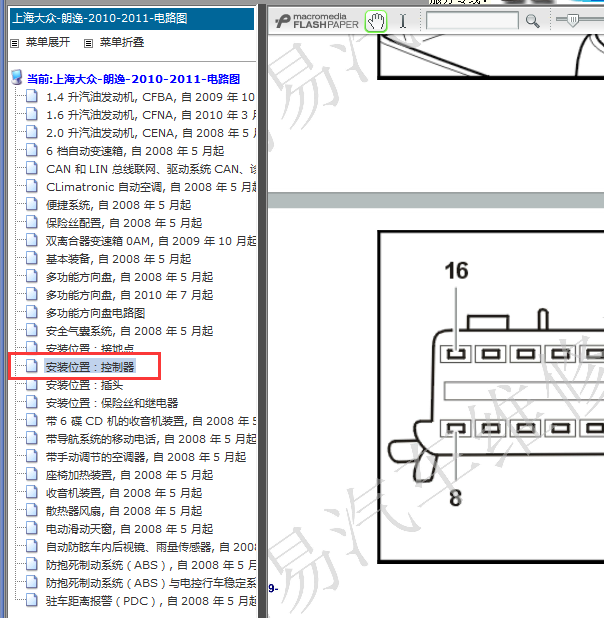This screenshot has width=604, height=618.
Task: Click the connector diagram pin 8 label
Action: click(x=456, y=498)
